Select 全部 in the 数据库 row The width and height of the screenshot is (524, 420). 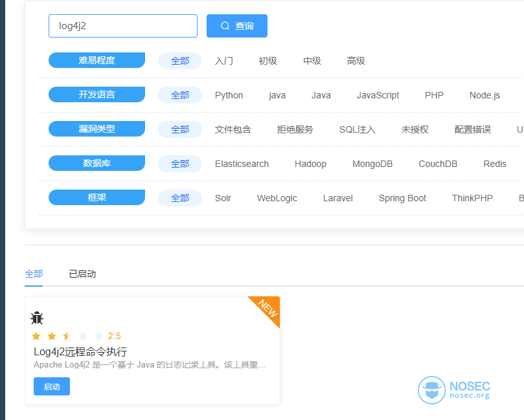[180, 164]
